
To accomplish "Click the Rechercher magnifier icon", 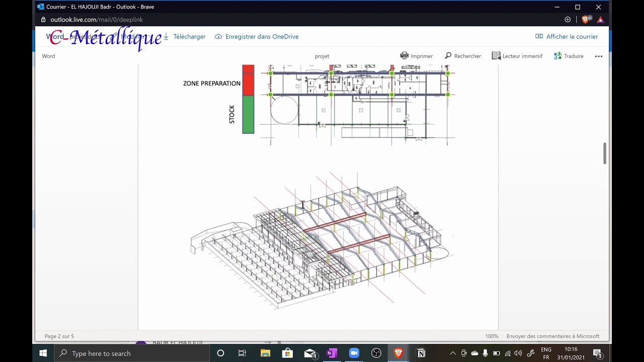I will [448, 56].
